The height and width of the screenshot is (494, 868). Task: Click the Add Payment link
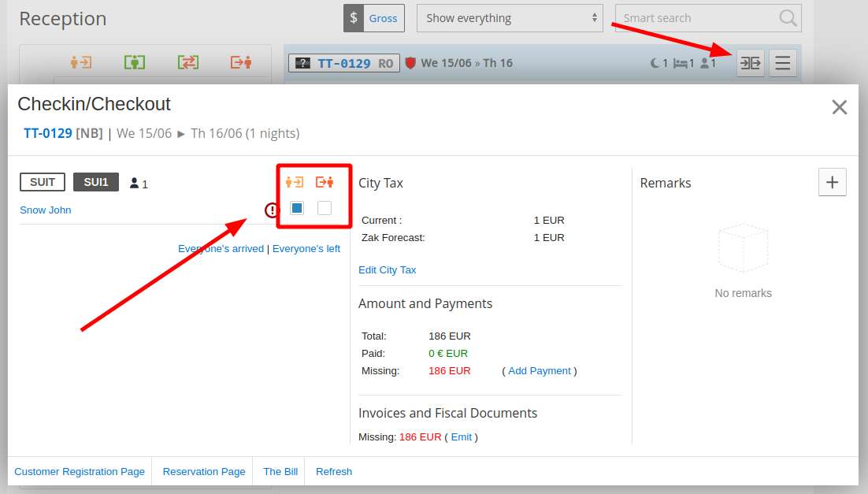click(x=540, y=370)
